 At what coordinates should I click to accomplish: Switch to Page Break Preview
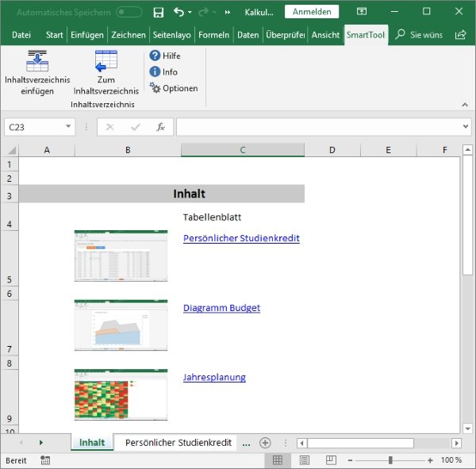331,460
